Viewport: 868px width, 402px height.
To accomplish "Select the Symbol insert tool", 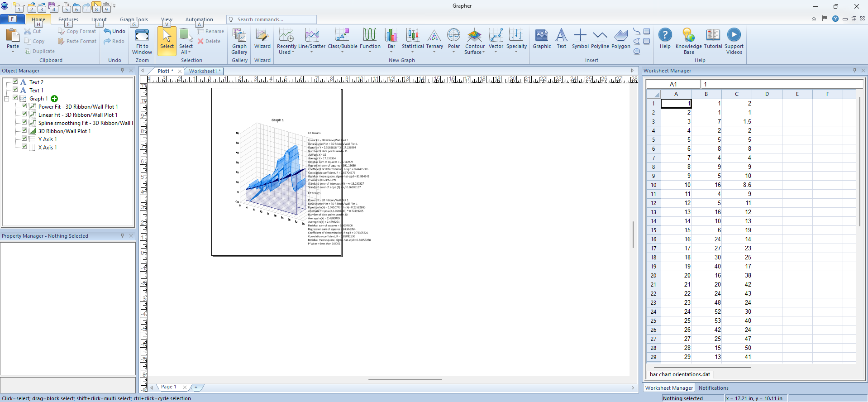I will click(580, 39).
